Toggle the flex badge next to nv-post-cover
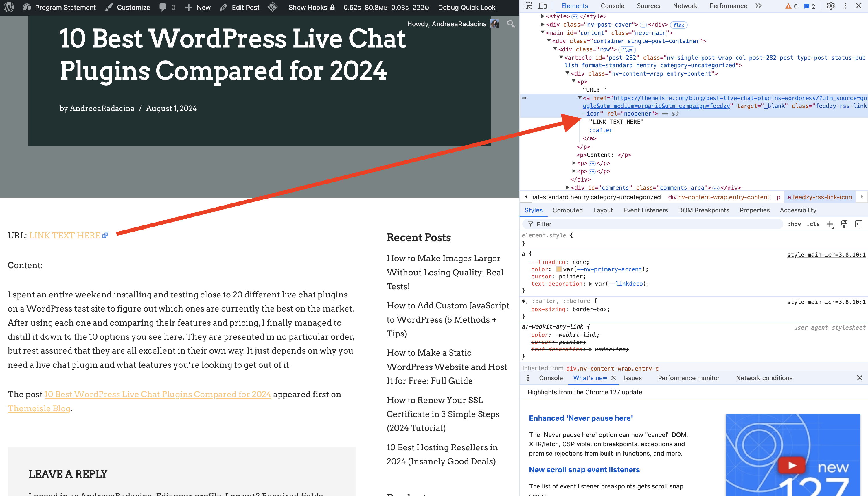 click(678, 25)
